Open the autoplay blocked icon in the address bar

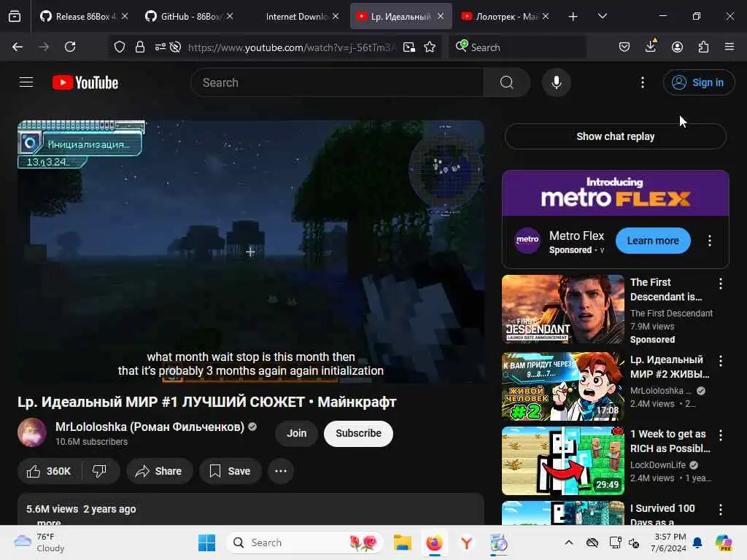tap(175, 47)
